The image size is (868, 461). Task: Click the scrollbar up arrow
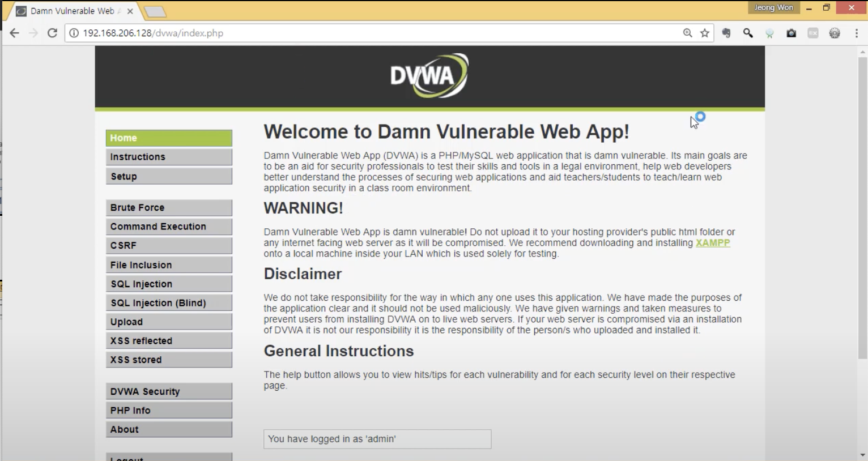[x=862, y=52]
